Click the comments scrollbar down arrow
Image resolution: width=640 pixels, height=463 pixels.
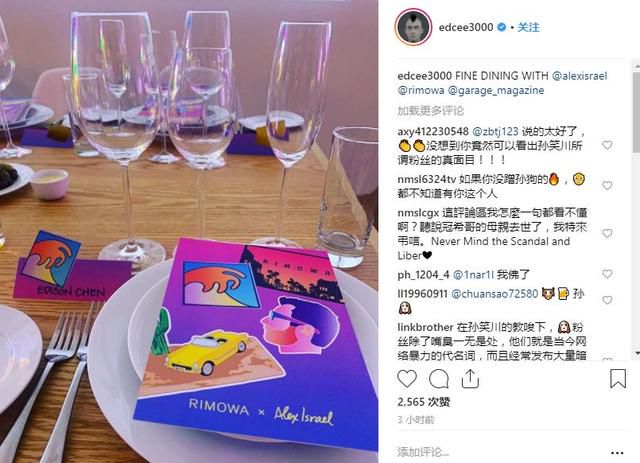coord(636,352)
